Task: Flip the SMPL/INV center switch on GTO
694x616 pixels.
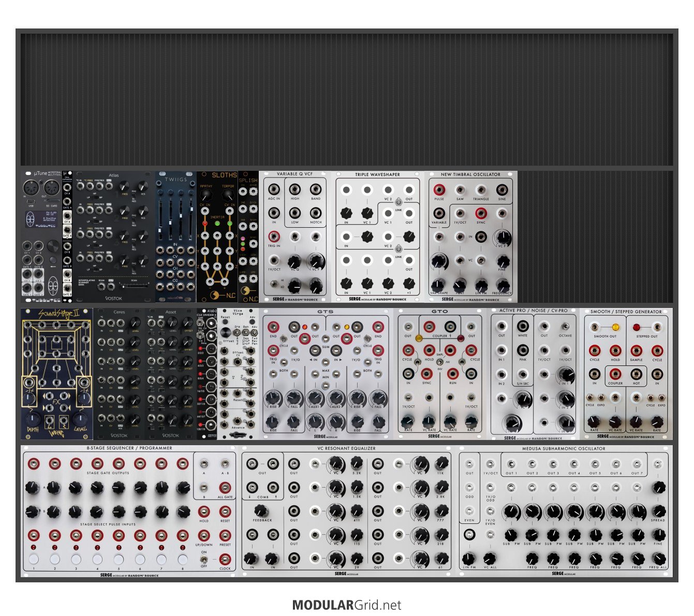Action: [x=439, y=362]
